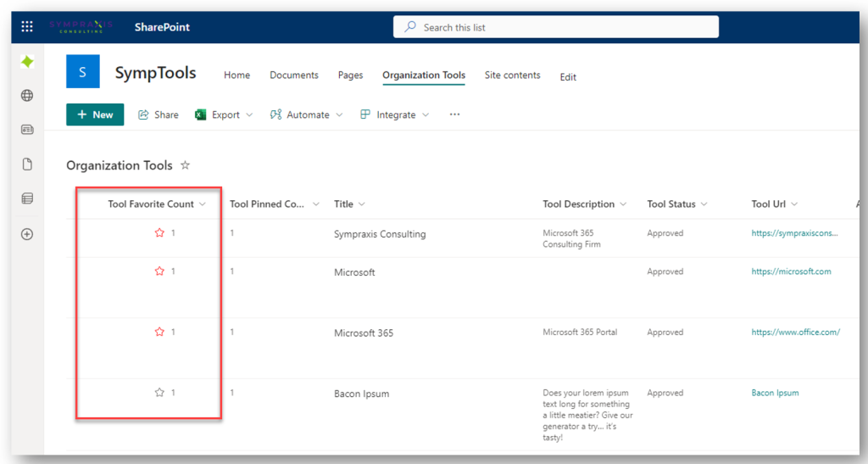Open Site contents
Screen dimensions: 868x464
click(x=513, y=75)
